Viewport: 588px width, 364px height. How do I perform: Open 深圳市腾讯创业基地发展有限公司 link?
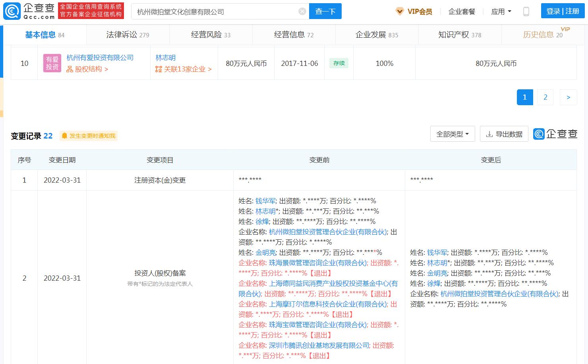[x=319, y=345]
